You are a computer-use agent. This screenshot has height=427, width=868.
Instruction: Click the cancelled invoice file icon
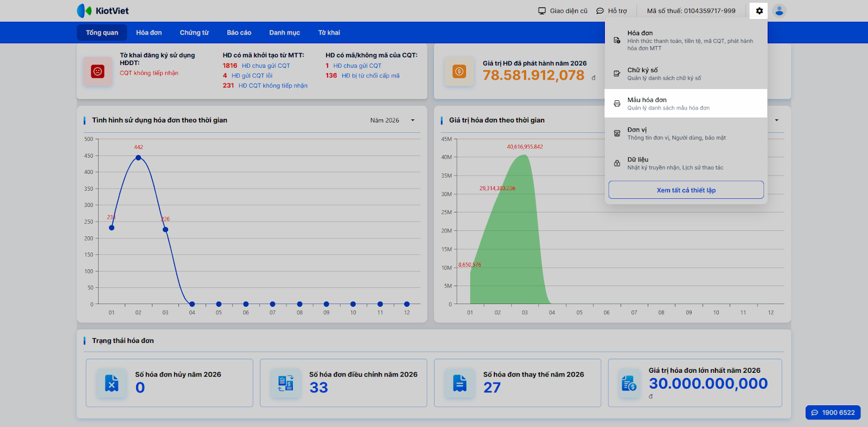[x=112, y=383]
